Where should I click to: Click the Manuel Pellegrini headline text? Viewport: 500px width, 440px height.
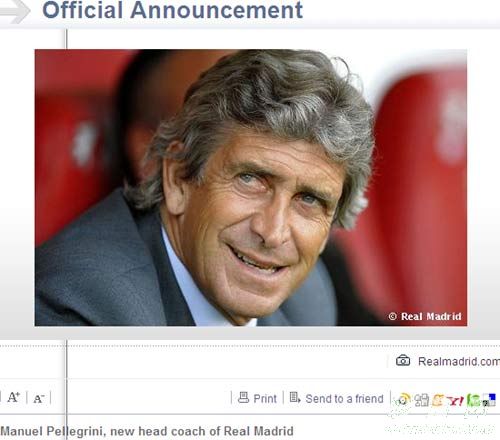tap(147, 431)
